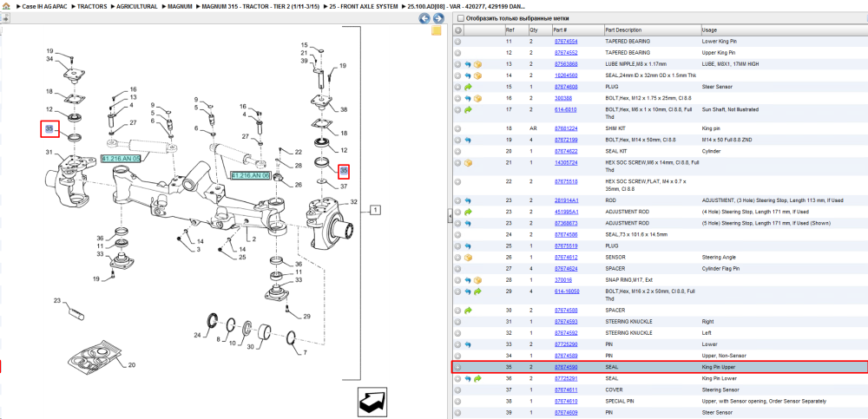Open the yellow note icon above diagram
The image size is (868, 419).
(x=437, y=31)
